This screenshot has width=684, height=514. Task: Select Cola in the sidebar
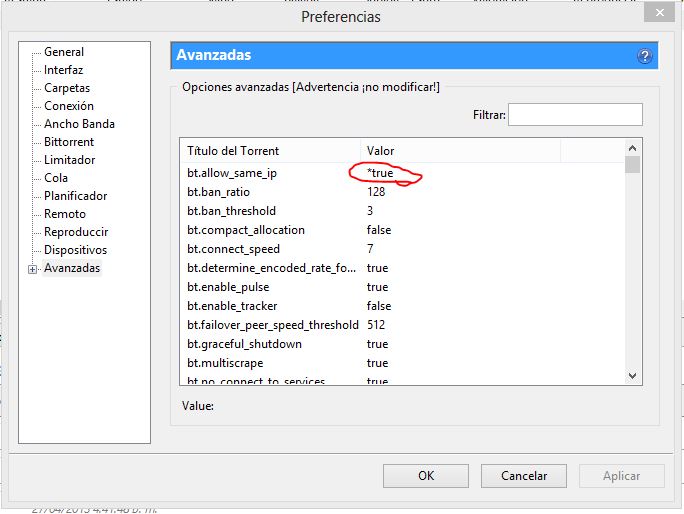click(56, 178)
